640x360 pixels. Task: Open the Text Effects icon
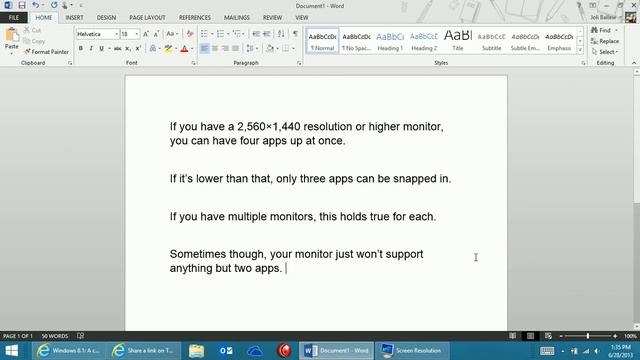(153, 49)
